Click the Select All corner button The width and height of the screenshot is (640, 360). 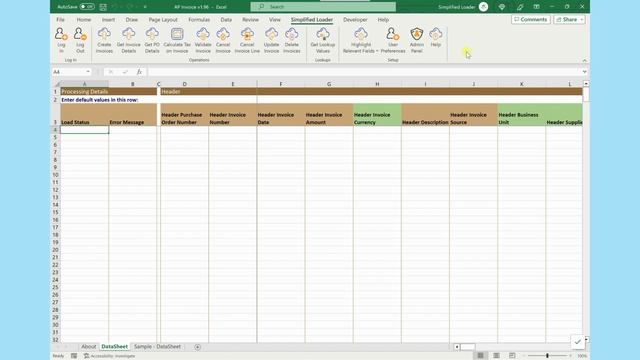56,84
